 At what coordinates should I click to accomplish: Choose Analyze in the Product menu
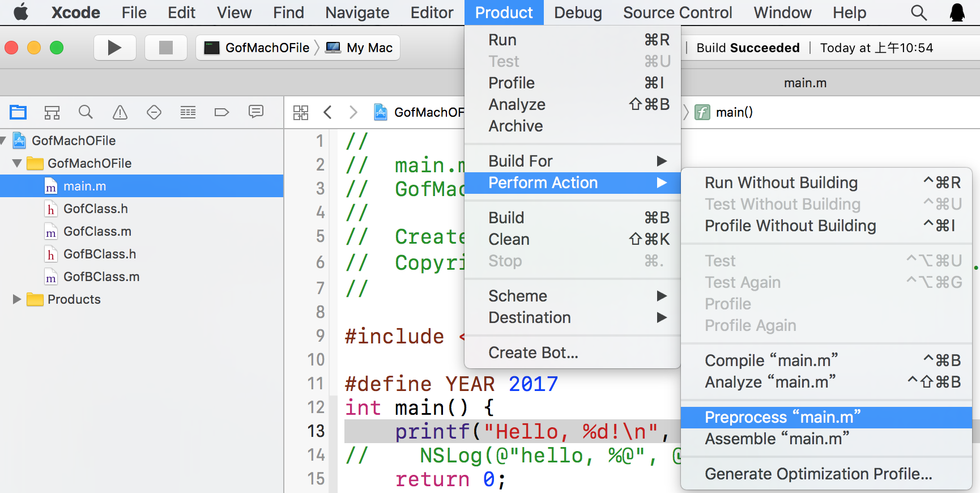[572, 104]
